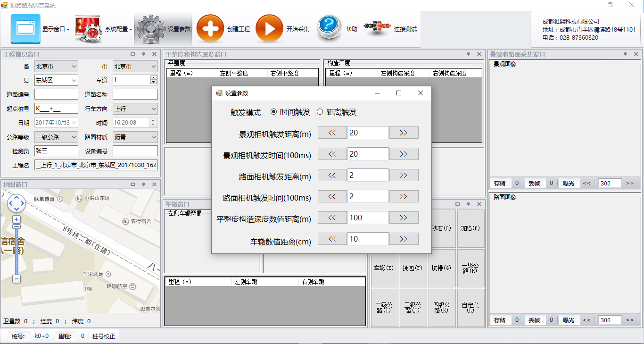Zoom in the map with plus button
This screenshot has height=344, width=644.
click(17, 220)
